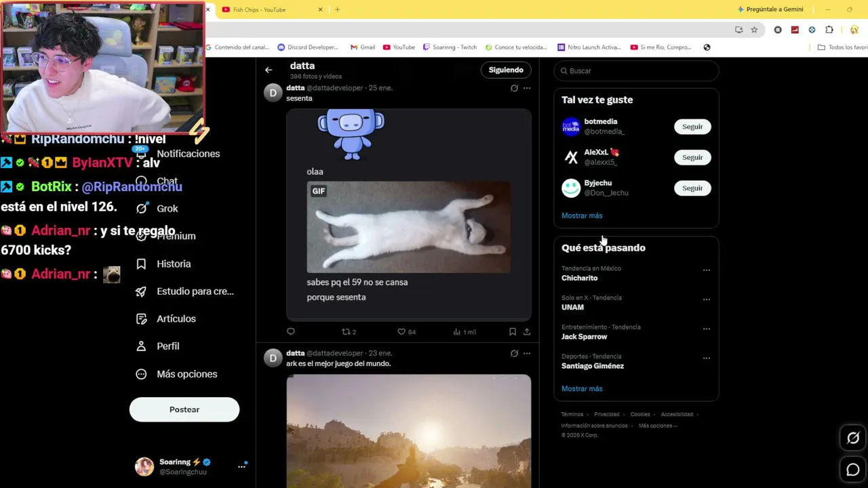Open Artículos in the sidebar

tap(176, 319)
